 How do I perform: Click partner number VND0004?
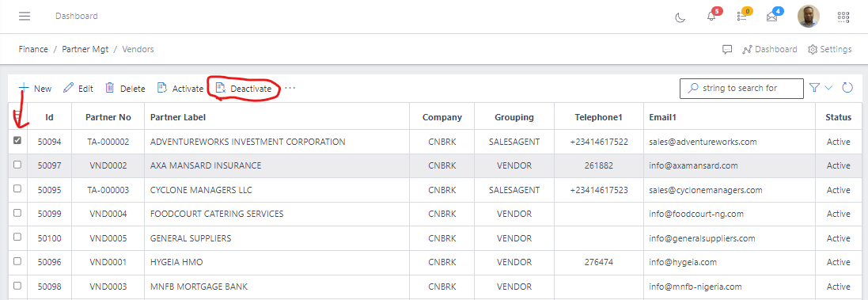(108, 214)
